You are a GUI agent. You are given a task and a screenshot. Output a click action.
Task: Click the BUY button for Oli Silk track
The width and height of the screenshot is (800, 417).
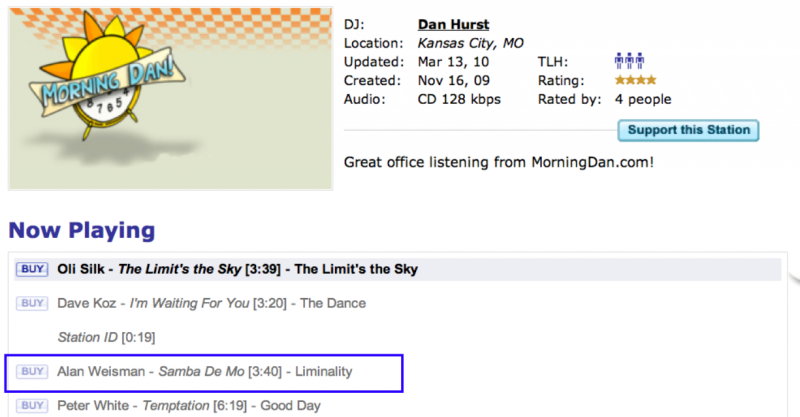coord(32,269)
